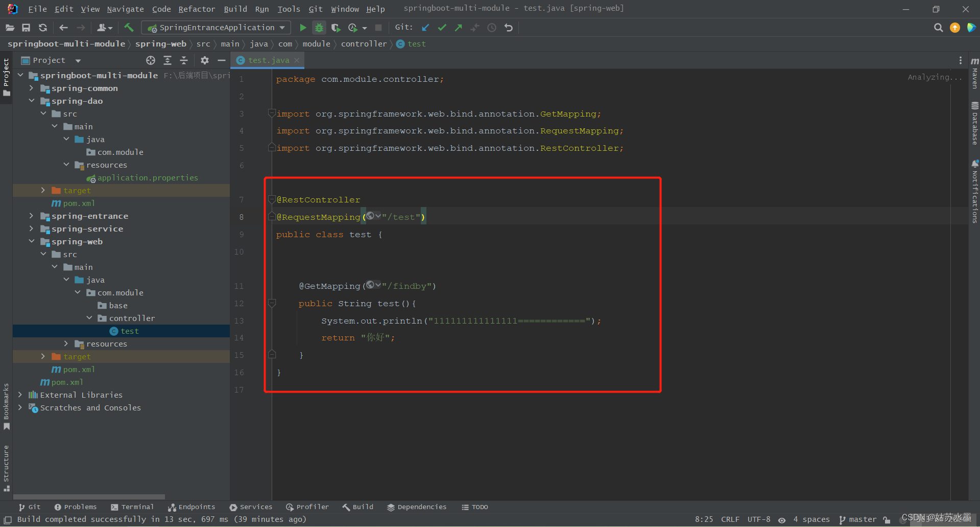Stop the running process square icon
Viewport: 980px width, 527px height.
tap(378, 28)
